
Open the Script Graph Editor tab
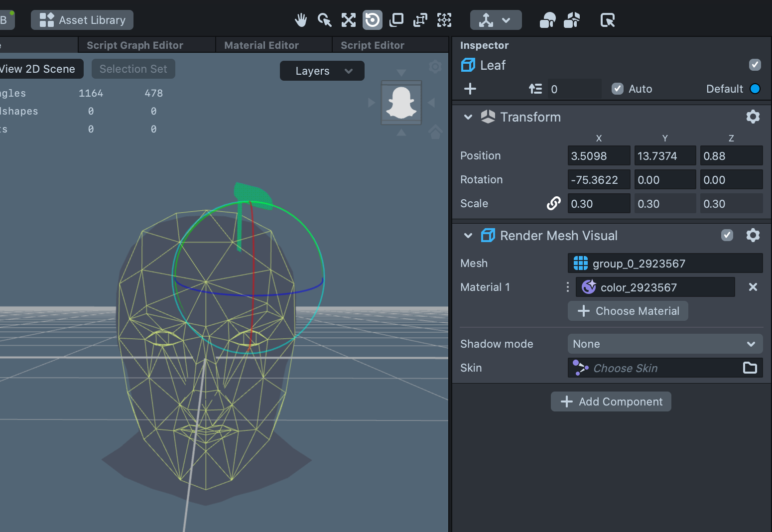pos(135,45)
